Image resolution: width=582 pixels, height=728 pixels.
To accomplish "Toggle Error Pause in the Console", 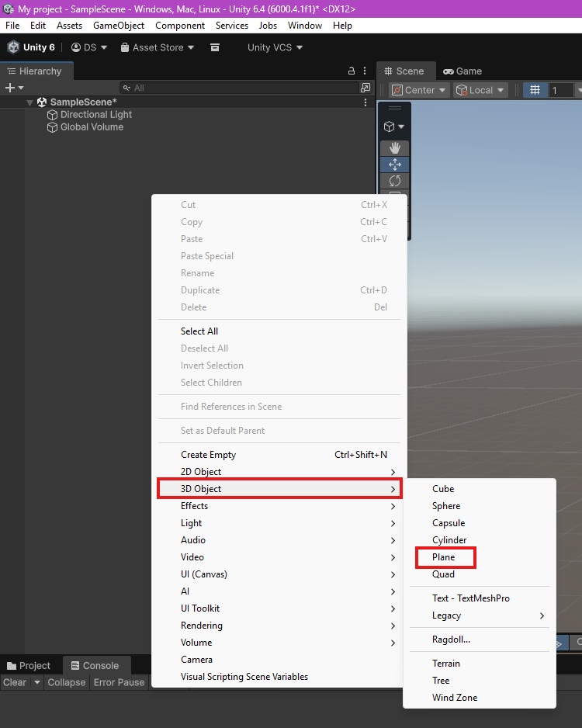I will pos(119,682).
